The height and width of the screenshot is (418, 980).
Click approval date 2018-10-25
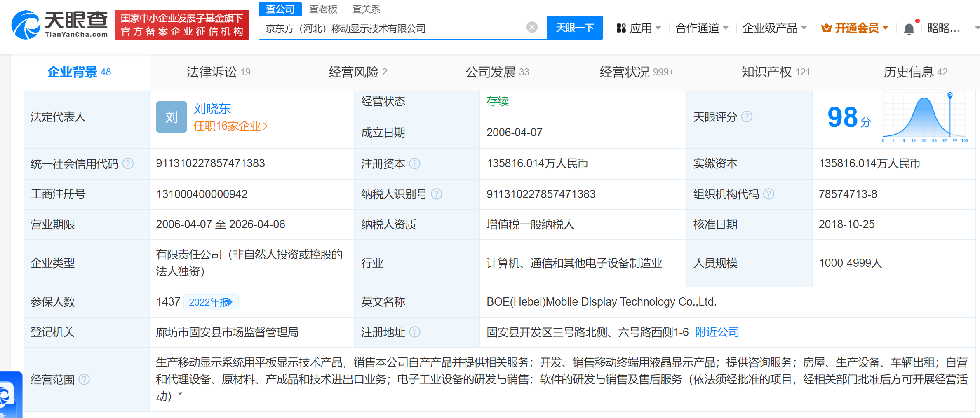(846, 224)
